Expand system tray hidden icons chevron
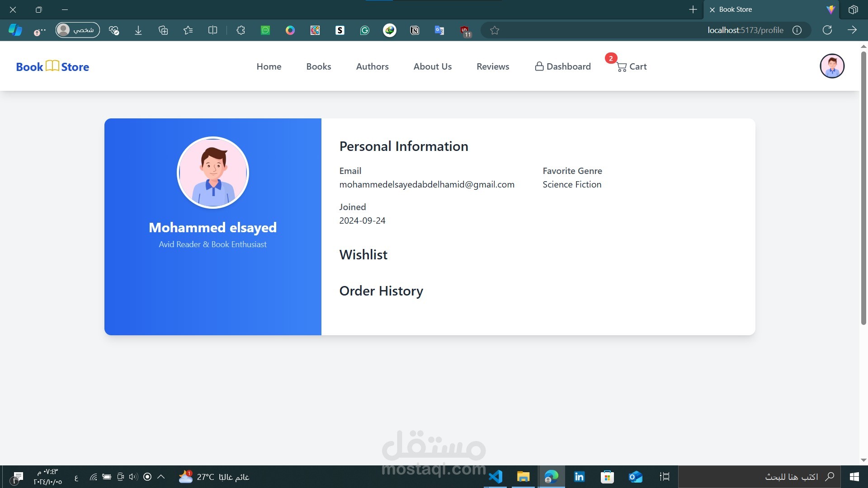868x488 pixels. (x=161, y=477)
